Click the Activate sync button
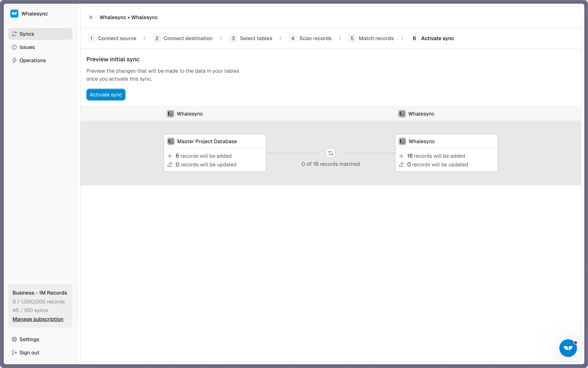The width and height of the screenshot is (588, 368). pos(106,95)
